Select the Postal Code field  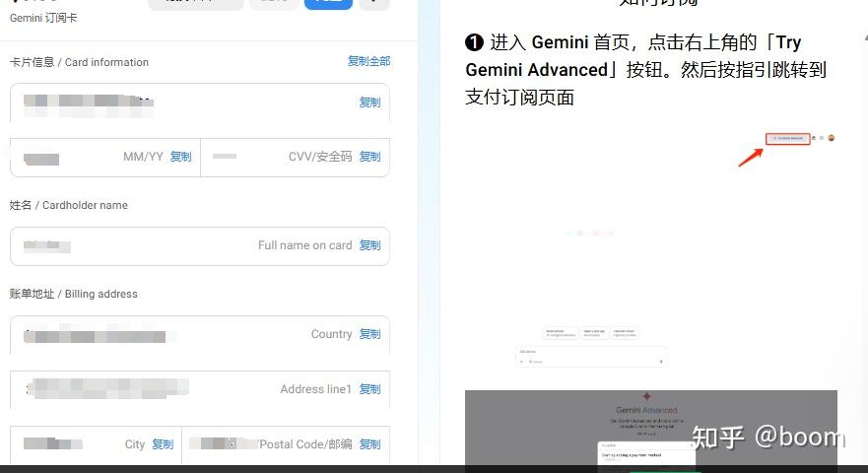[286, 444]
